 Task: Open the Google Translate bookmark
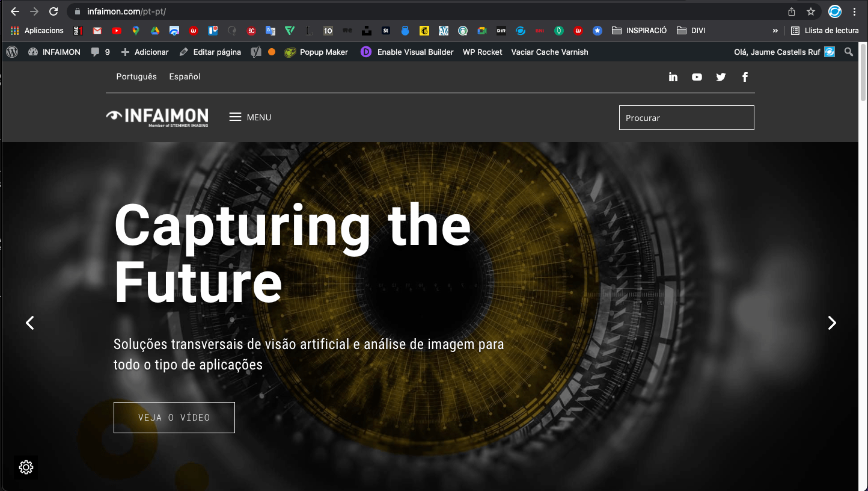click(x=270, y=30)
